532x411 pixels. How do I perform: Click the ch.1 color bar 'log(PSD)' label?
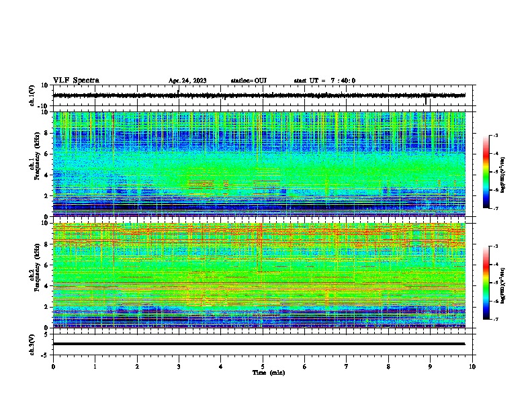pyautogui.click(x=503, y=175)
